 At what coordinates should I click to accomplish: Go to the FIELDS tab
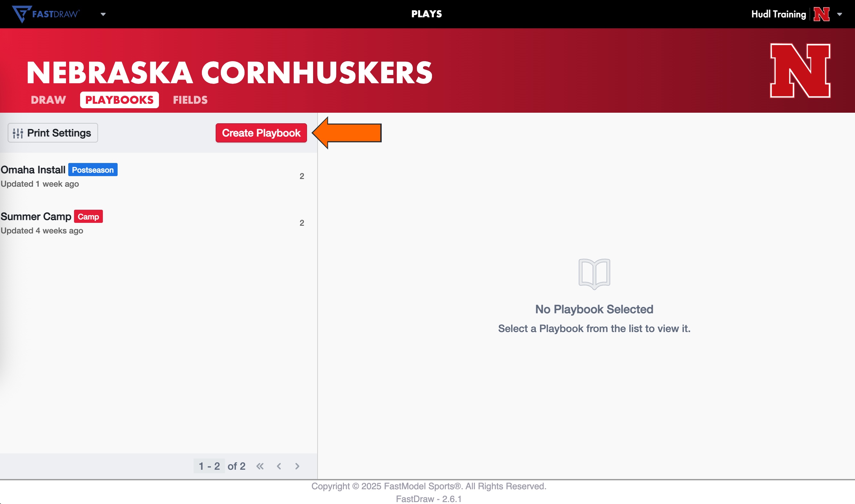point(190,100)
